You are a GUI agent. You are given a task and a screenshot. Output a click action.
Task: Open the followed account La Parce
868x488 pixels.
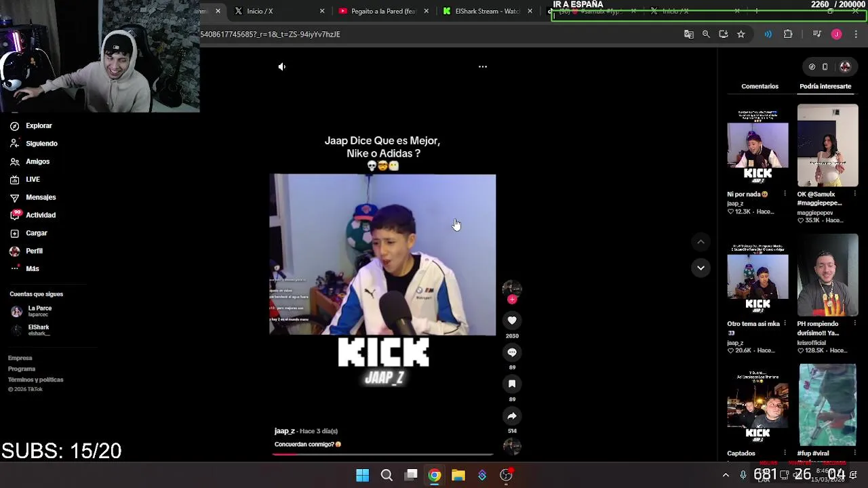(31, 311)
